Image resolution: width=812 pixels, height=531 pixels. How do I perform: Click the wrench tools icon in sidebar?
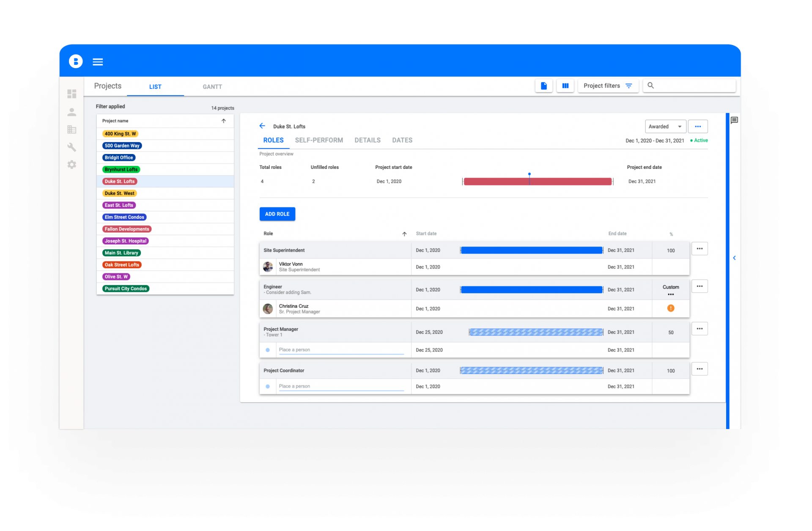point(72,147)
